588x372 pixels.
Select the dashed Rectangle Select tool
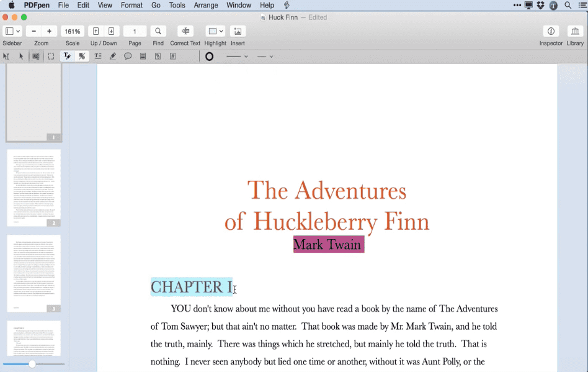[51, 57]
